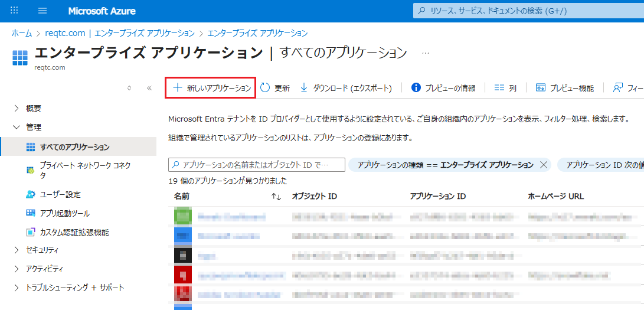Click the アプリ起動ツール icon
644x310 pixels.
click(x=30, y=213)
